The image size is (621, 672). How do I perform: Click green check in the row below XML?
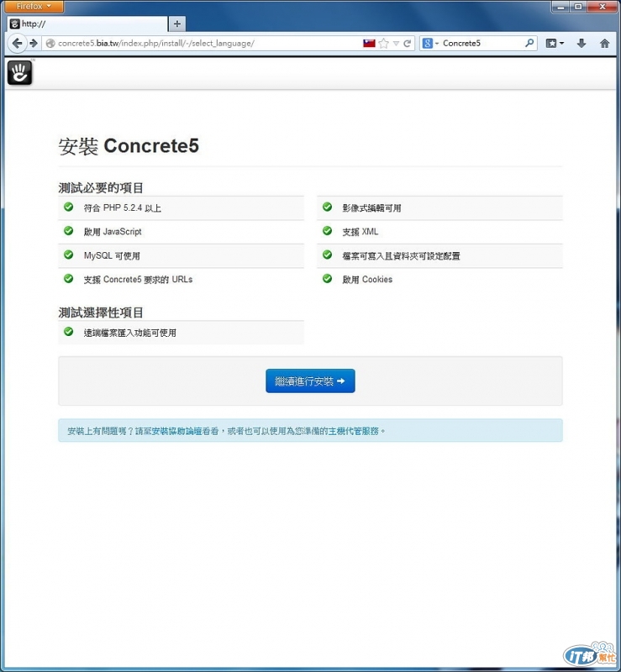pos(327,255)
